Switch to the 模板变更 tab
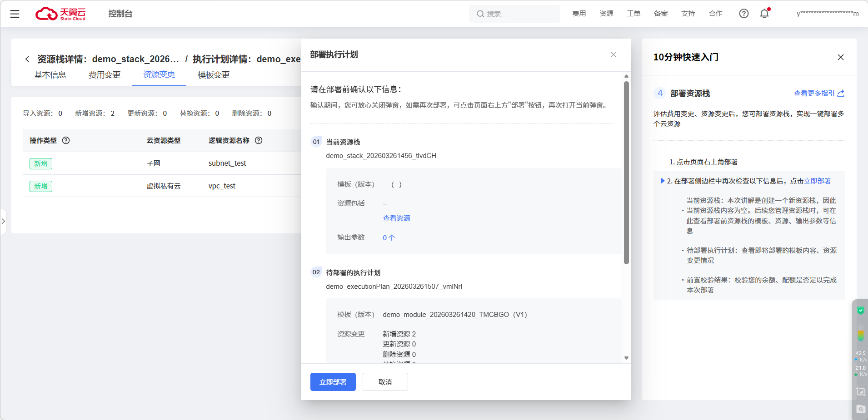The height and width of the screenshot is (420, 868). coord(214,75)
